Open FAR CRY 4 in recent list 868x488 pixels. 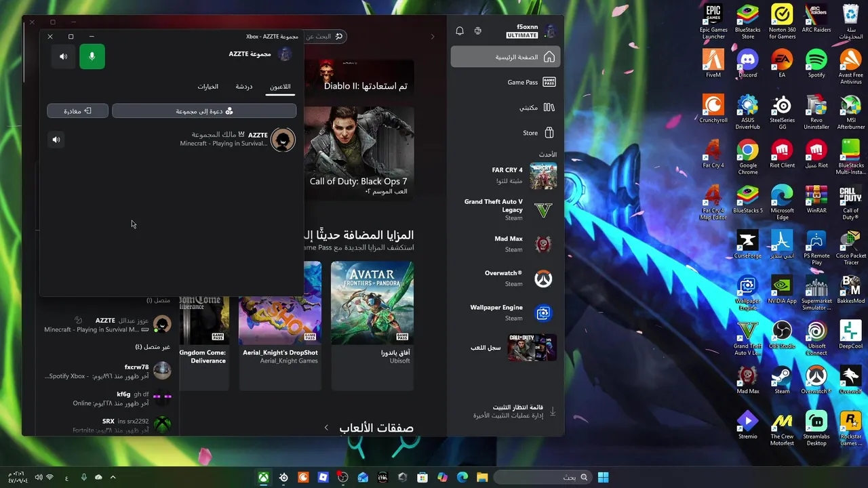505,176
